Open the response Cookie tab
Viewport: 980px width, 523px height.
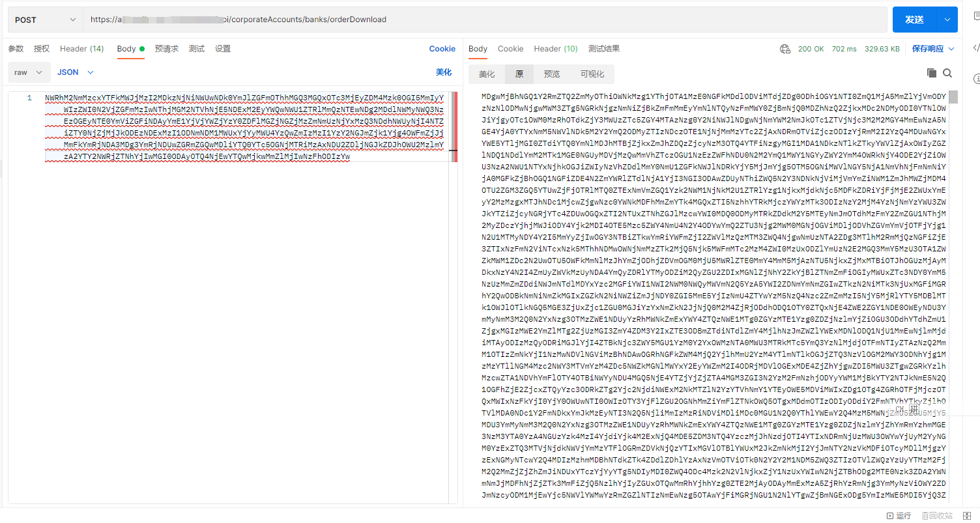pyautogui.click(x=511, y=49)
